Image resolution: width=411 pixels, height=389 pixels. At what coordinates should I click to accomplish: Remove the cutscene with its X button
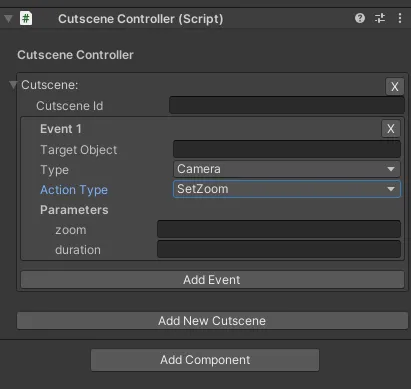(x=395, y=87)
